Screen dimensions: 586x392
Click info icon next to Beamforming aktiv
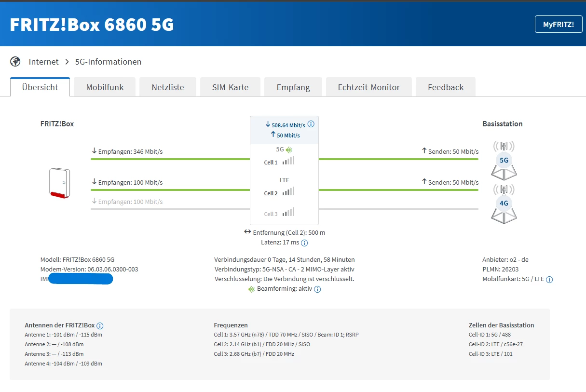click(317, 289)
